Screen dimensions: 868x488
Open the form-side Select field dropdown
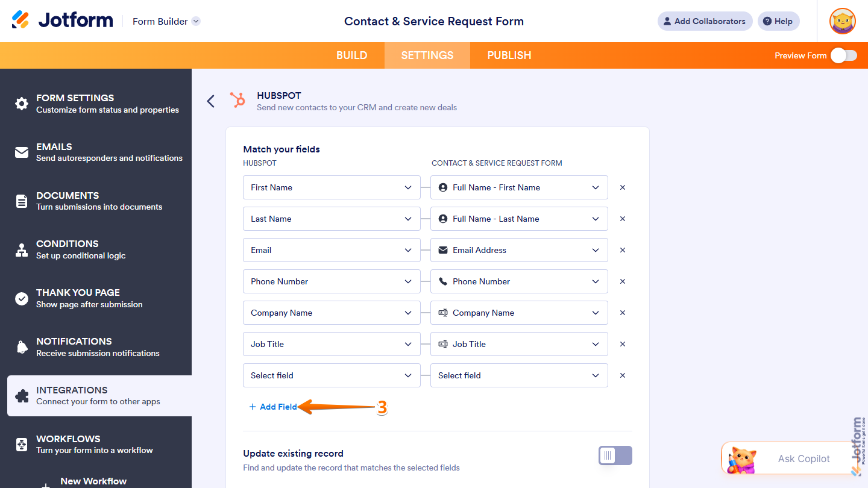519,375
